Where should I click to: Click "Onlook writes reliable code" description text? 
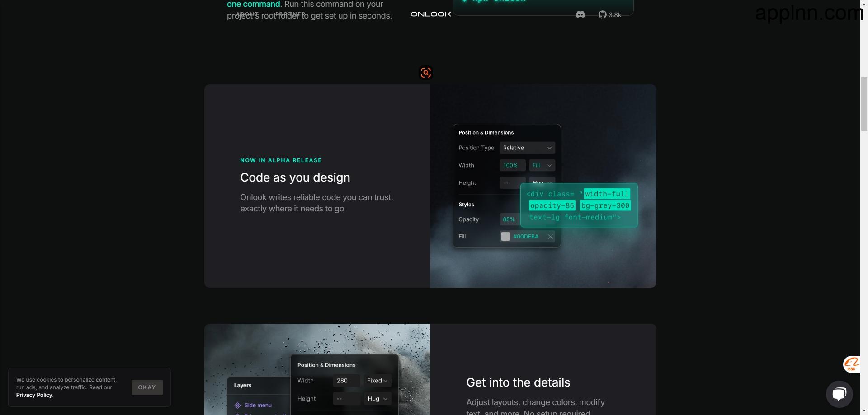316,203
